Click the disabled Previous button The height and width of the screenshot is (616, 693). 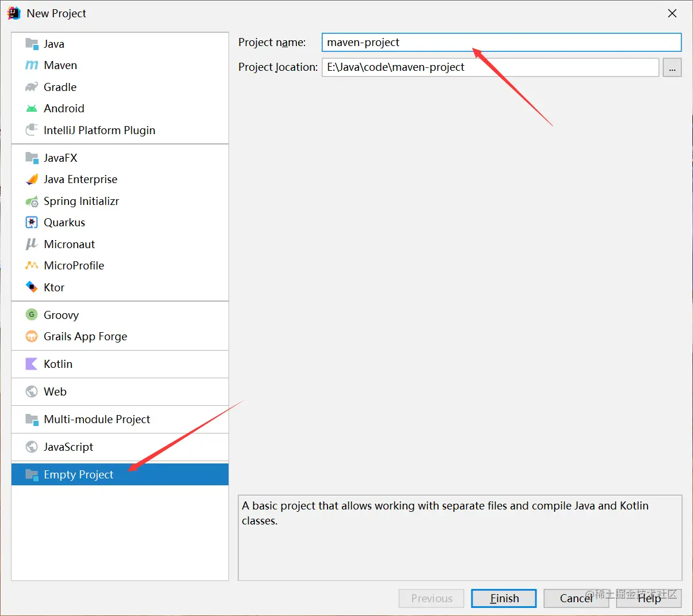[x=432, y=598]
